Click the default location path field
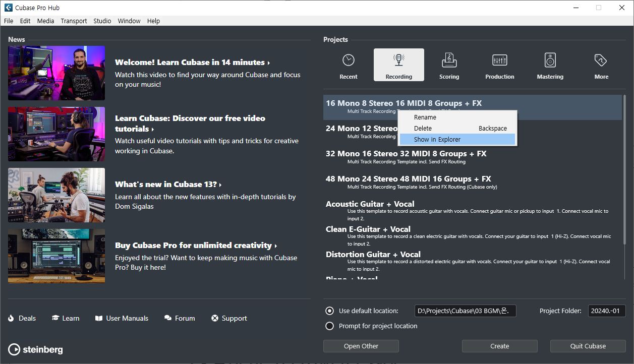The image size is (634, 364). pyautogui.click(x=466, y=311)
